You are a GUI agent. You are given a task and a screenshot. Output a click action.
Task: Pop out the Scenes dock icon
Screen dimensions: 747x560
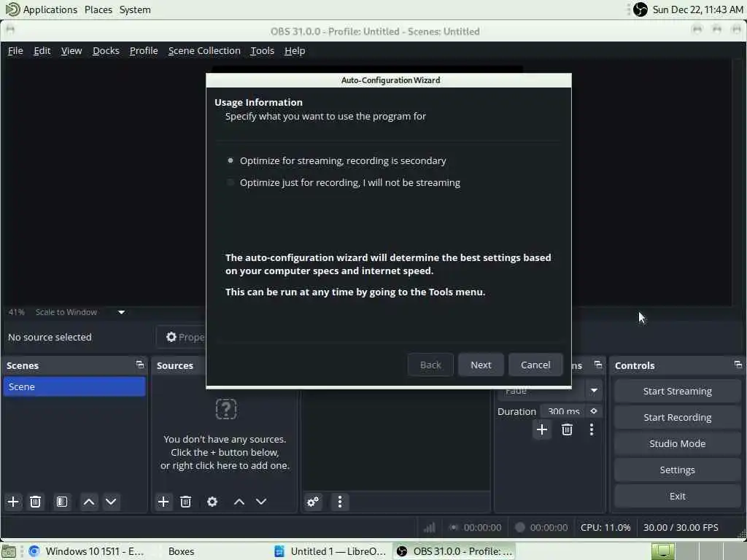[x=139, y=365]
